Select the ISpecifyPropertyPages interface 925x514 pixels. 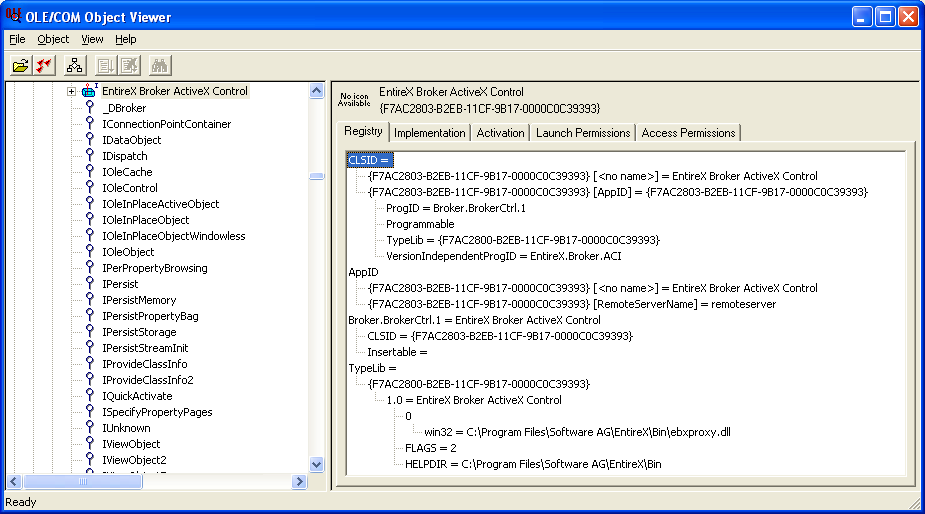pyautogui.click(x=158, y=412)
